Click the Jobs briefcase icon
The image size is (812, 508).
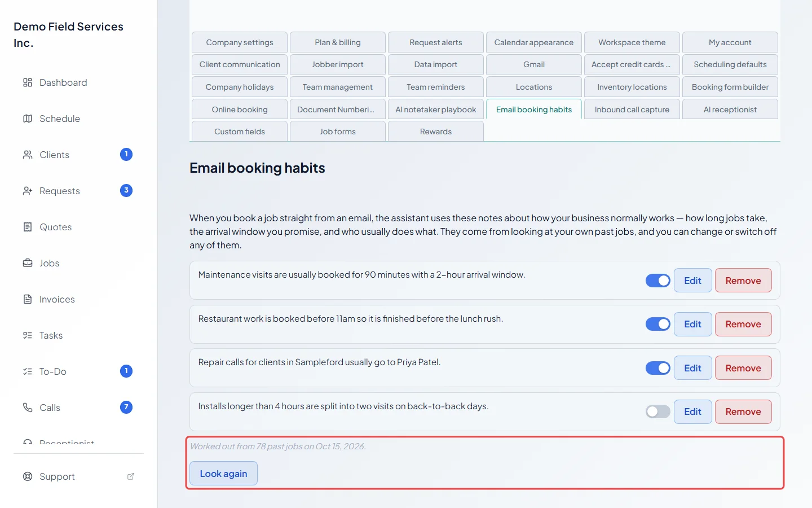[x=28, y=263]
